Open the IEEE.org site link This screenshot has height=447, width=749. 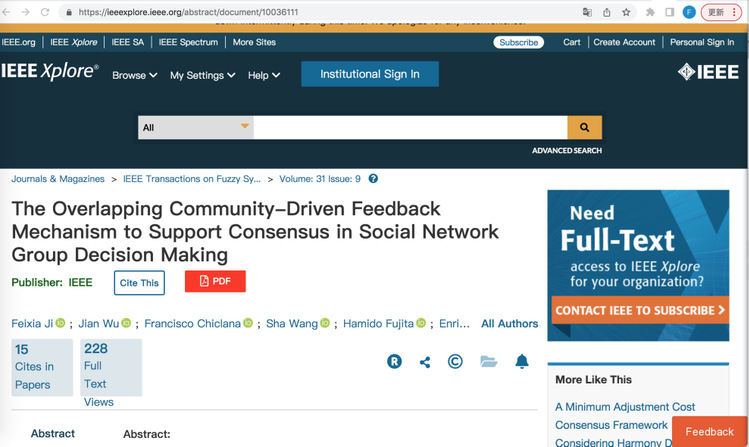18,42
